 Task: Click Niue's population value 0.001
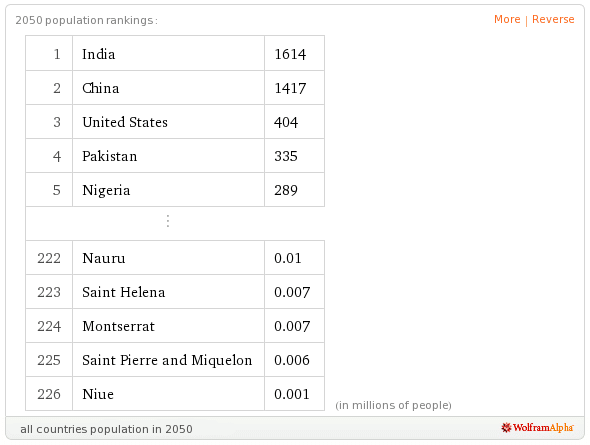pos(292,394)
